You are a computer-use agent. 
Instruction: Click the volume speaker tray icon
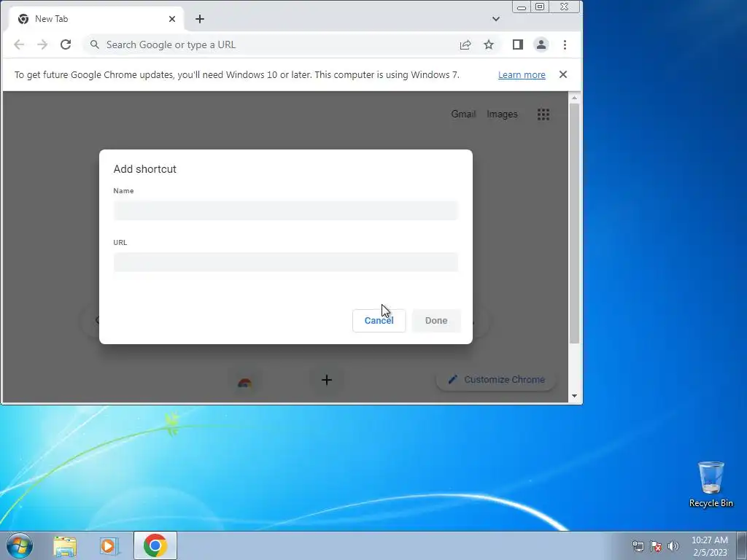[x=673, y=546]
